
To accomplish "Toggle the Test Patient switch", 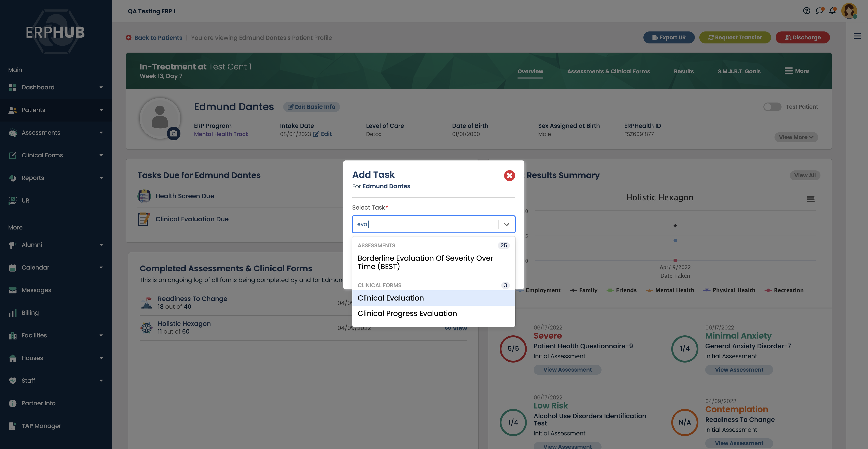I will (x=772, y=107).
